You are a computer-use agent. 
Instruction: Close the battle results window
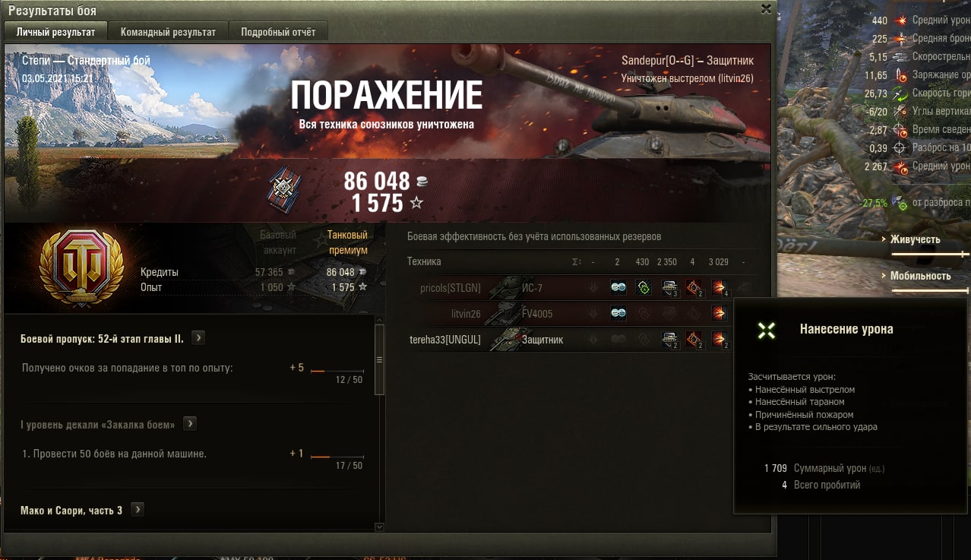tap(766, 9)
